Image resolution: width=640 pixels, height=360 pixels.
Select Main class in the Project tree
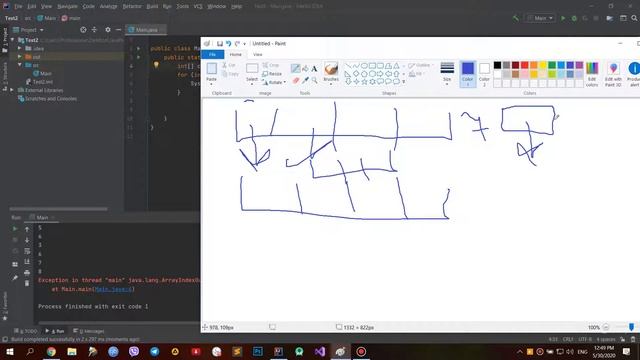(x=42, y=73)
